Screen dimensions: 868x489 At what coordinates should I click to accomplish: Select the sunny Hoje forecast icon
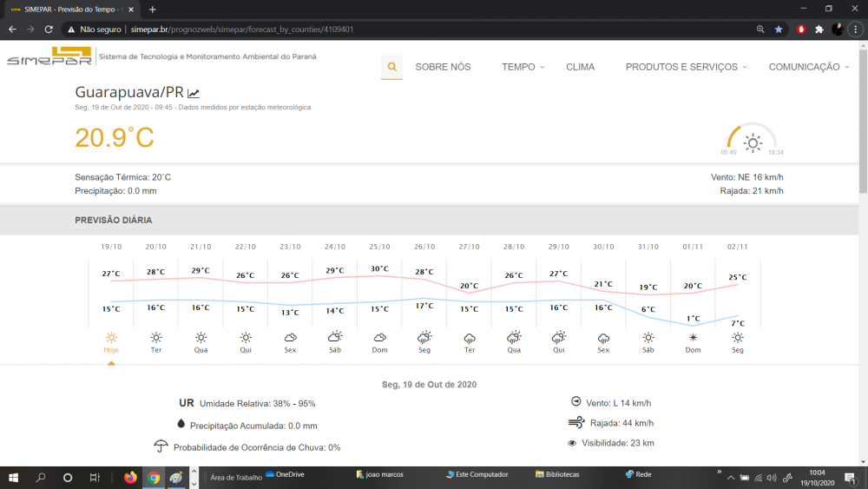111,337
